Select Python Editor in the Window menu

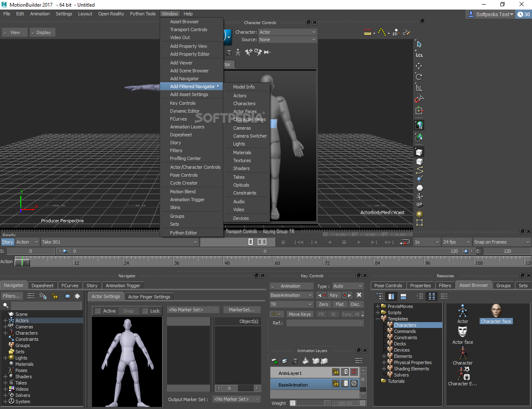[183, 233]
